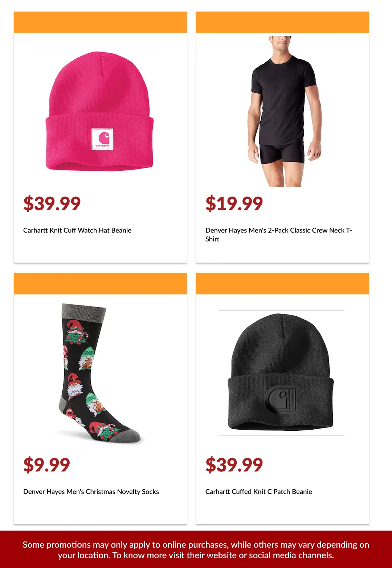Open Carhartt Cuffed Knit C Patch Beanie link
This screenshot has width=392, height=568.
259,492
